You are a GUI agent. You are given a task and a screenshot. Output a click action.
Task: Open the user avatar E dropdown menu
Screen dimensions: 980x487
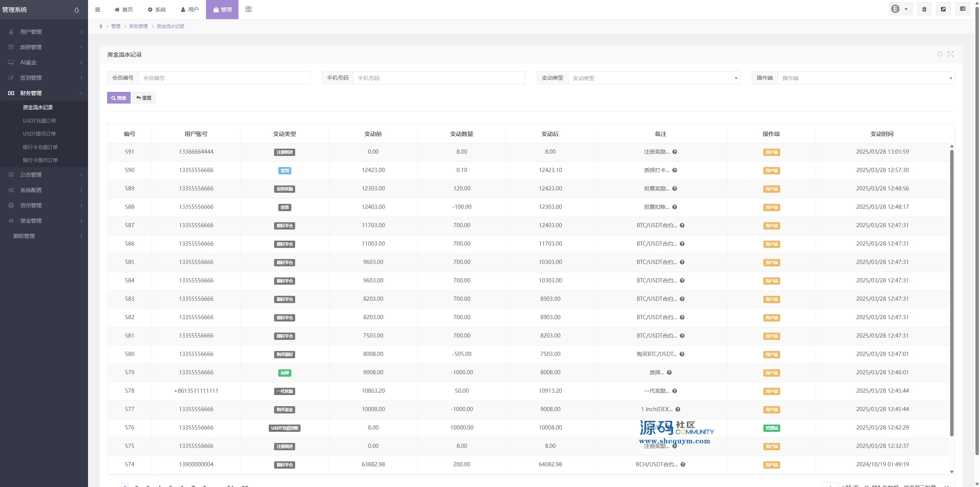coord(900,9)
